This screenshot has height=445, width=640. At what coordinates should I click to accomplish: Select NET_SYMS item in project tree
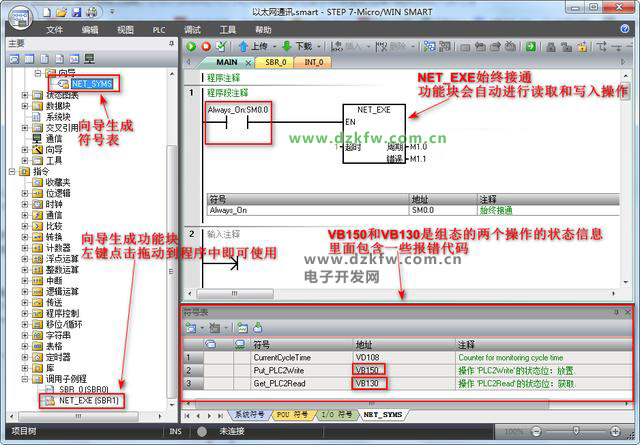(92, 84)
